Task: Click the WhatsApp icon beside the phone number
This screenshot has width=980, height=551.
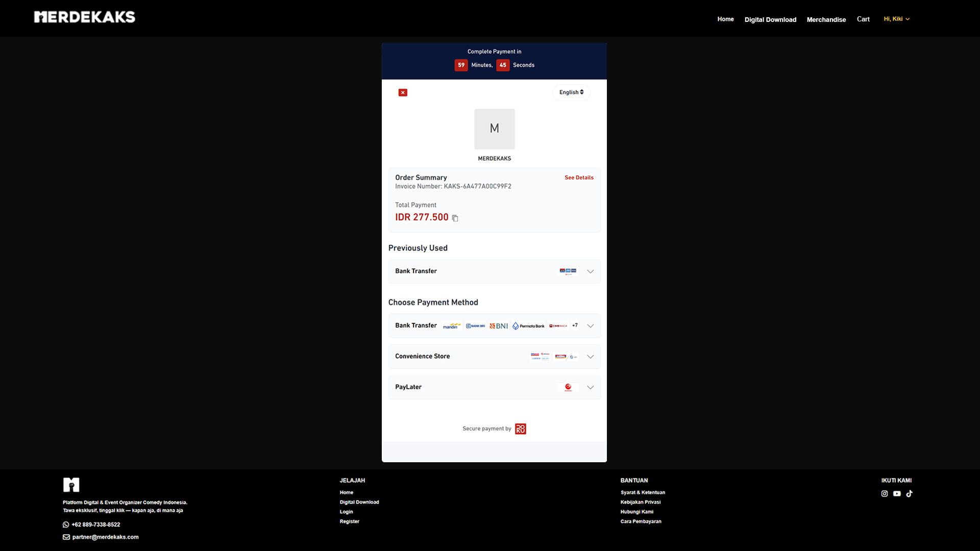Action: 66,524
